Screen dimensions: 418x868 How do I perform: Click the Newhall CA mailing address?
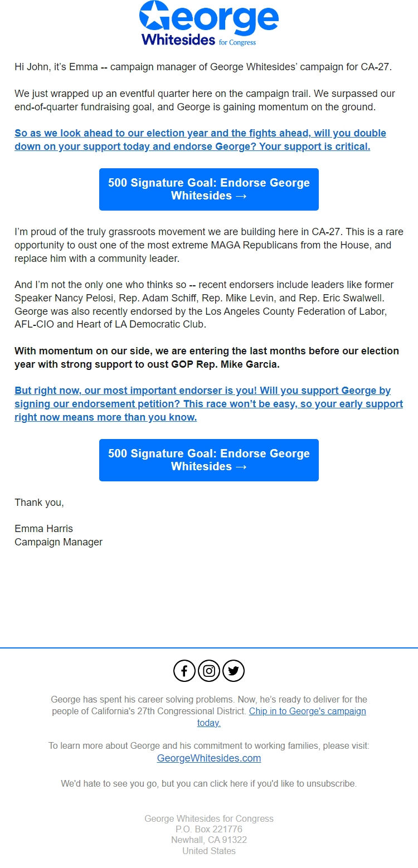[208, 840]
